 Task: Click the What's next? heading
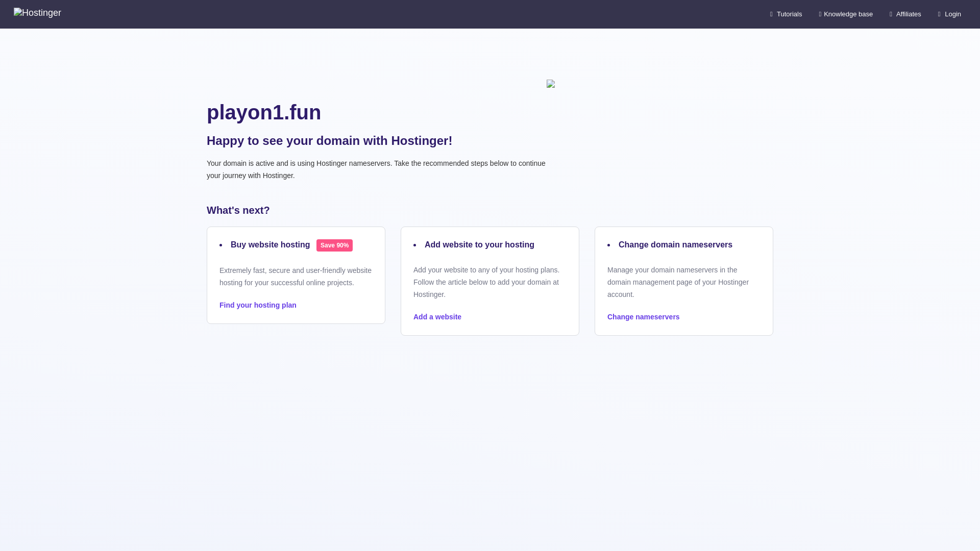click(238, 210)
